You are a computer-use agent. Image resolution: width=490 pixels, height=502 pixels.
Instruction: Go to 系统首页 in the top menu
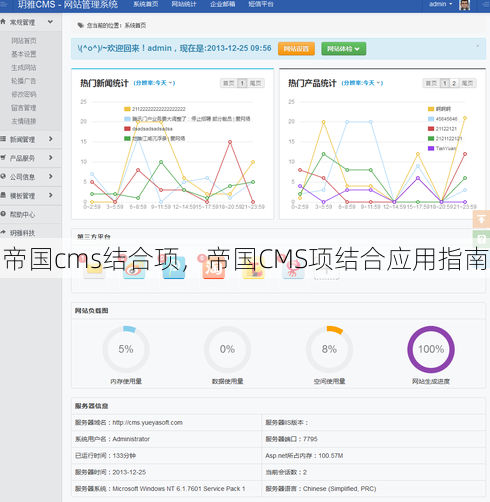point(146,4)
